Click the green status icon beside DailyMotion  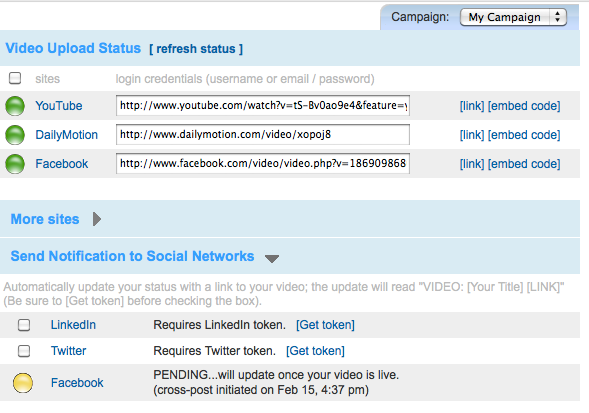15,135
